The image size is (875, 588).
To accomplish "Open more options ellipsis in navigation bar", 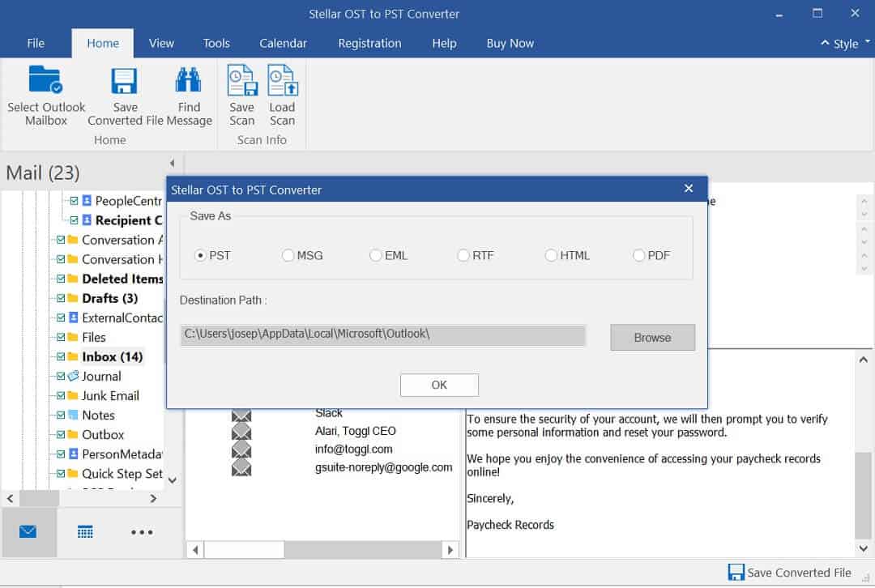I will pos(142,532).
